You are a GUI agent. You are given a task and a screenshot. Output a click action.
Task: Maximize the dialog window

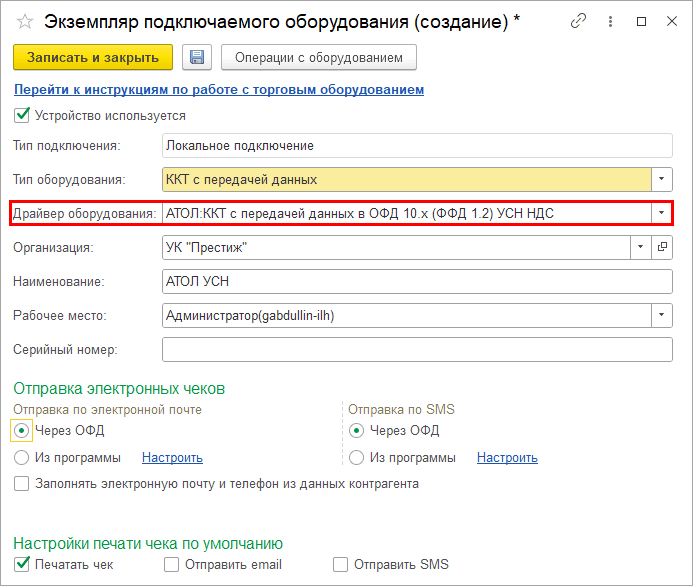coord(641,21)
